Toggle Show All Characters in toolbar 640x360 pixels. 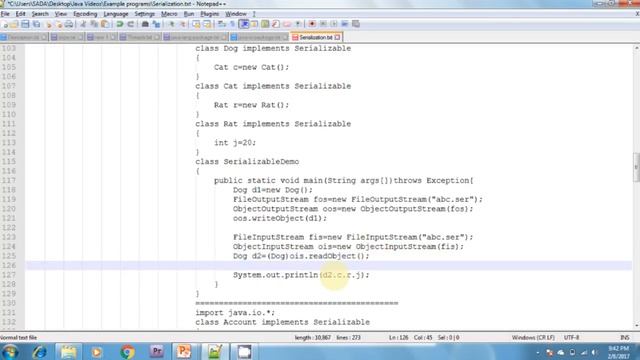point(232,24)
